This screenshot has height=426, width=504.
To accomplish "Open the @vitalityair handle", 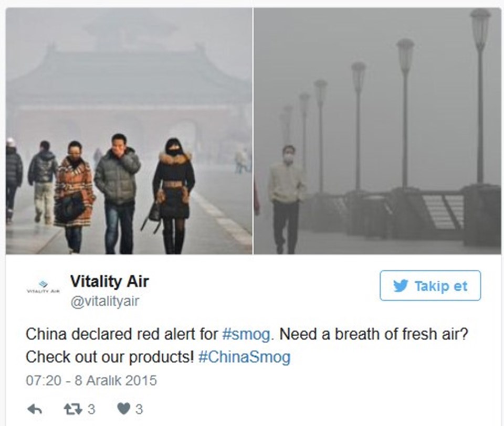I will coord(105,301).
